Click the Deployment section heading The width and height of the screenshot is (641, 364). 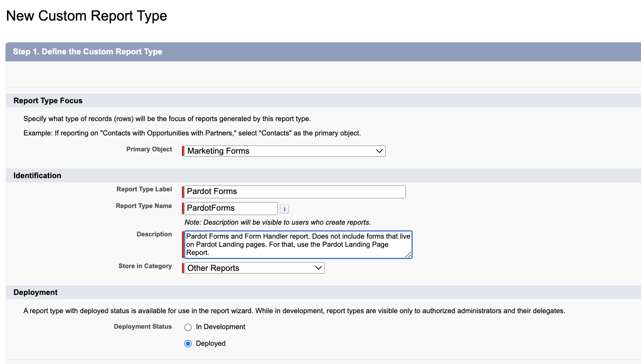[x=35, y=292]
